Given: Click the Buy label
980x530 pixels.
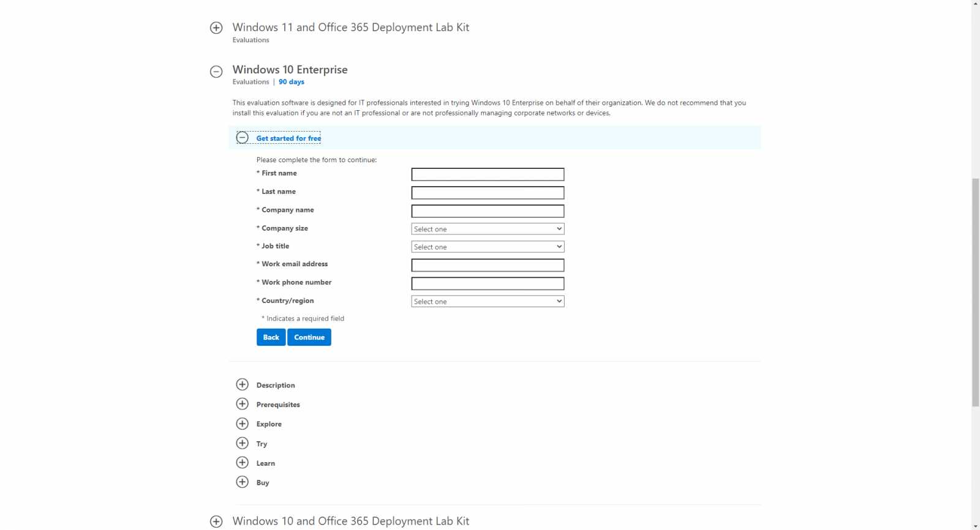Looking at the screenshot, I should (x=263, y=483).
